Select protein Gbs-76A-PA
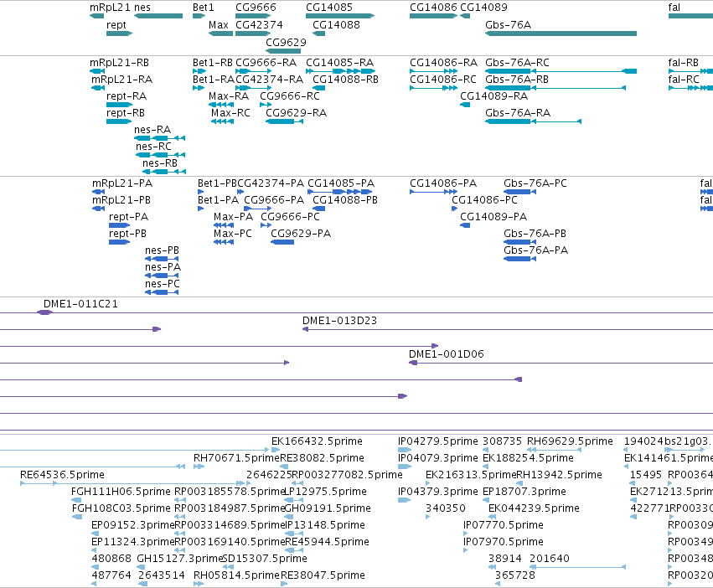 click(x=535, y=250)
